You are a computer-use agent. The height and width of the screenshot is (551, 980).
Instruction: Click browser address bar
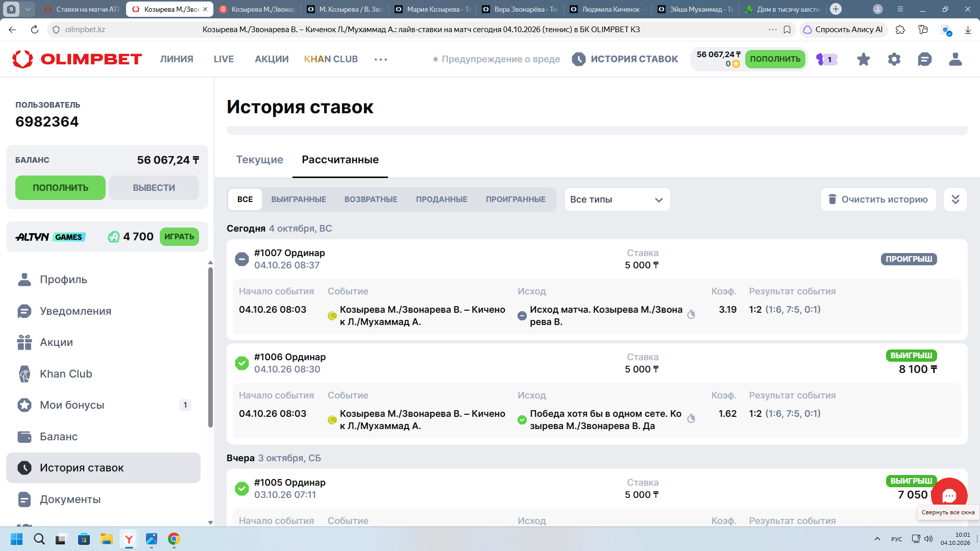pos(421,30)
